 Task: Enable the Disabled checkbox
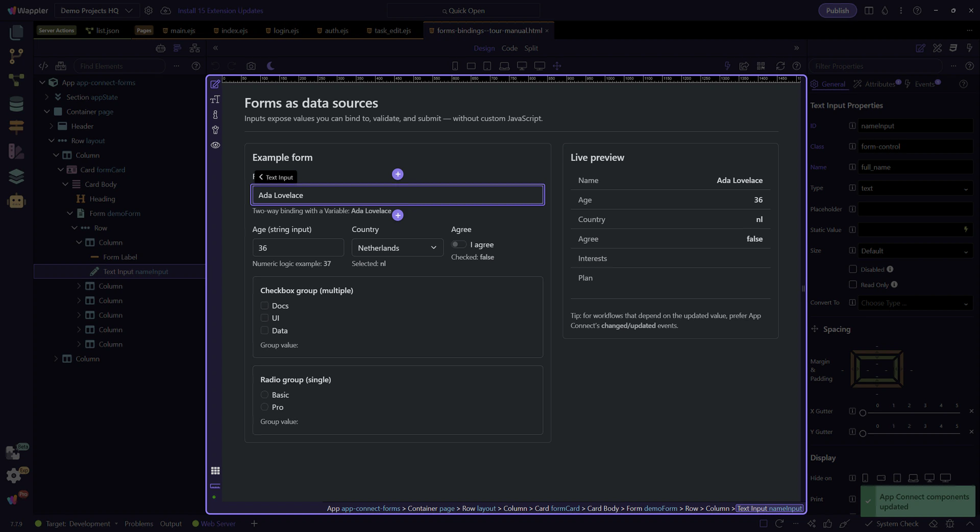[x=852, y=269]
